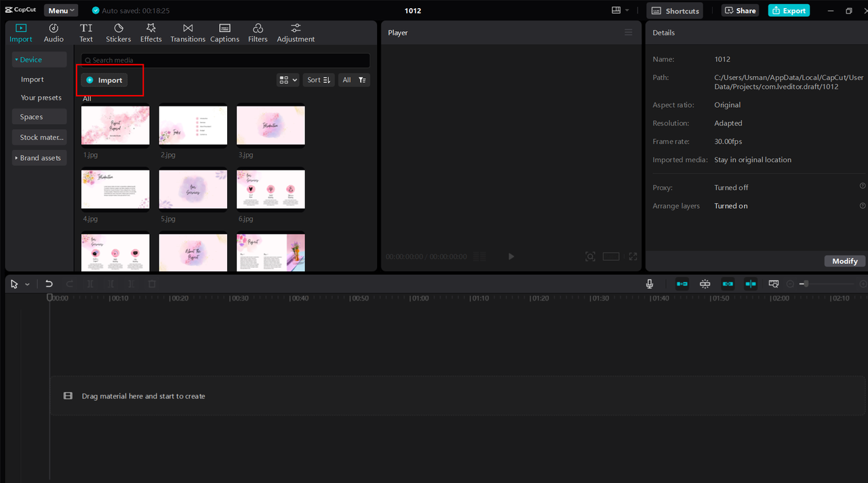
Task: Open the Text tab
Action: coord(86,33)
